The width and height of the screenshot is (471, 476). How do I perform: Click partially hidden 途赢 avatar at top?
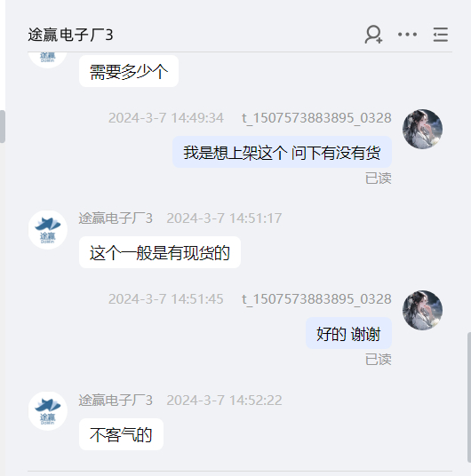(48, 59)
